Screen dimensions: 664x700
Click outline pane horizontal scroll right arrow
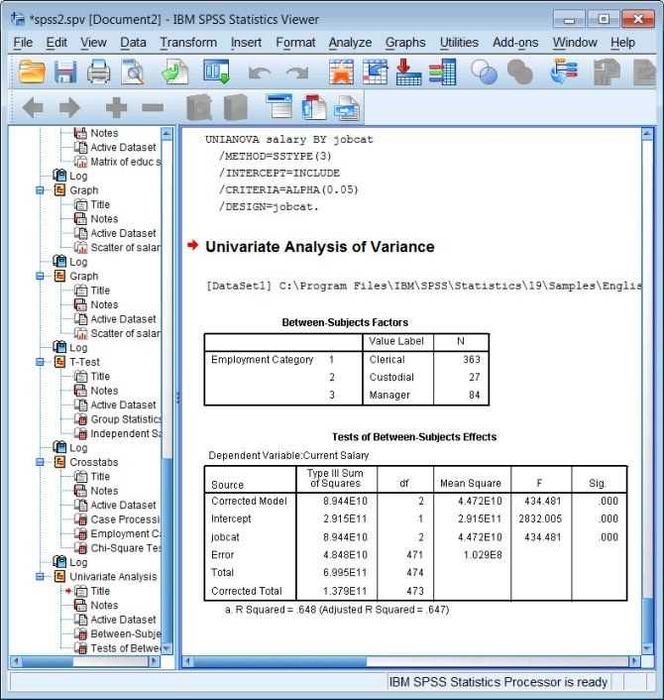155,661
